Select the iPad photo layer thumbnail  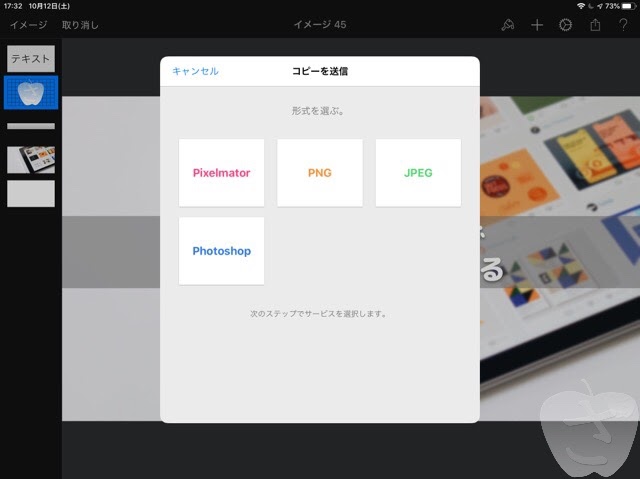click(31, 160)
